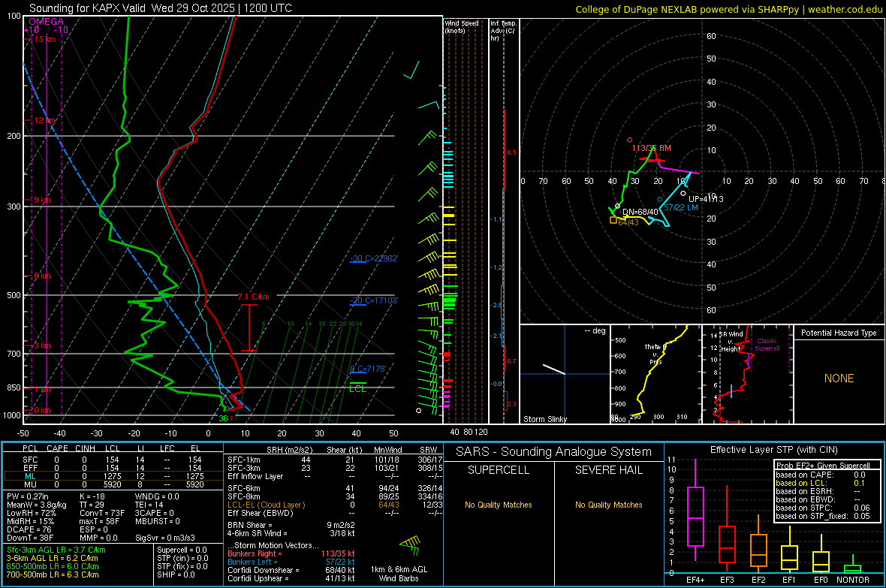The height and width of the screenshot is (588, 886).
Task: Select the SFC parcel row
Action: pos(113,460)
